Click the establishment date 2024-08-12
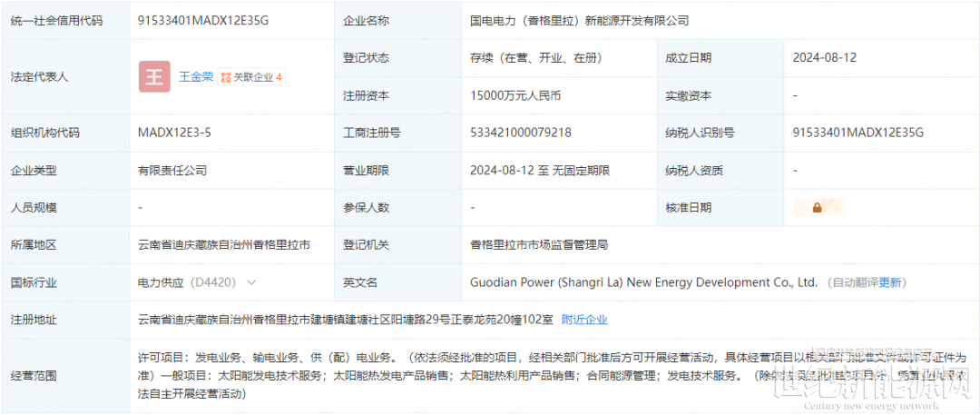The width and height of the screenshot is (980, 415). tap(824, 57)
